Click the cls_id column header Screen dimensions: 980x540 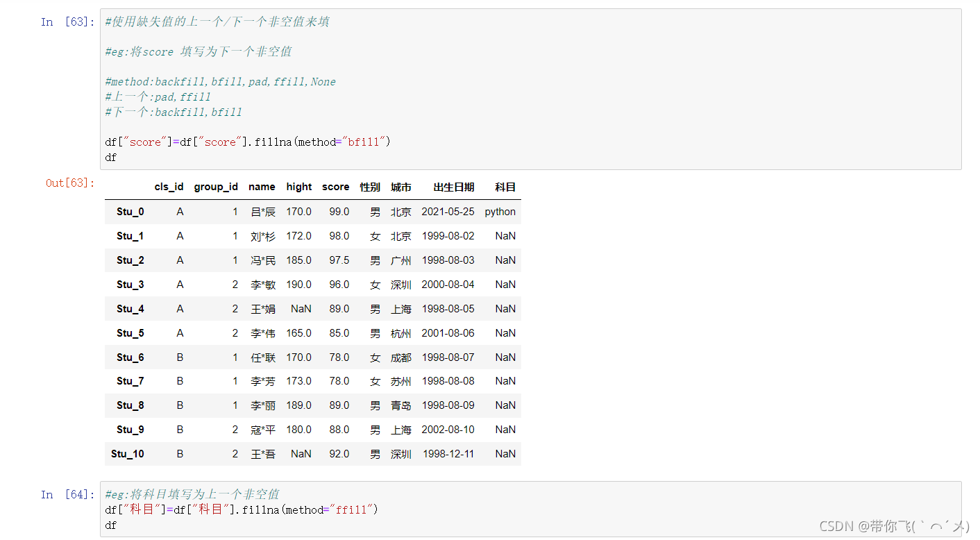pos(169,187)
